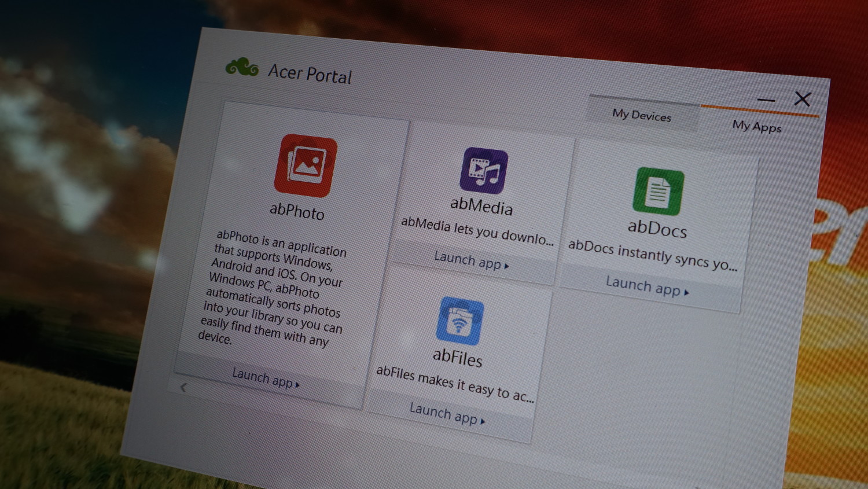Launch app under abPhoto card
This screenshot has width=868, height=489.
(x=266, y=378)
